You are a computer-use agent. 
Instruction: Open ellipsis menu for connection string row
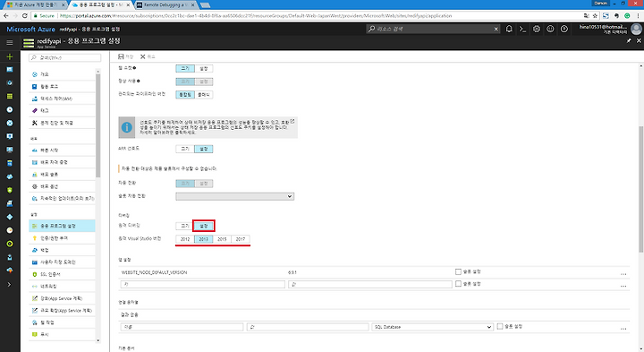623,329
